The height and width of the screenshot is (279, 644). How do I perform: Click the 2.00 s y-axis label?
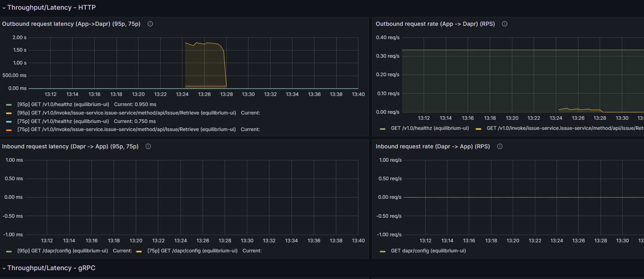(x=19, y=37)
